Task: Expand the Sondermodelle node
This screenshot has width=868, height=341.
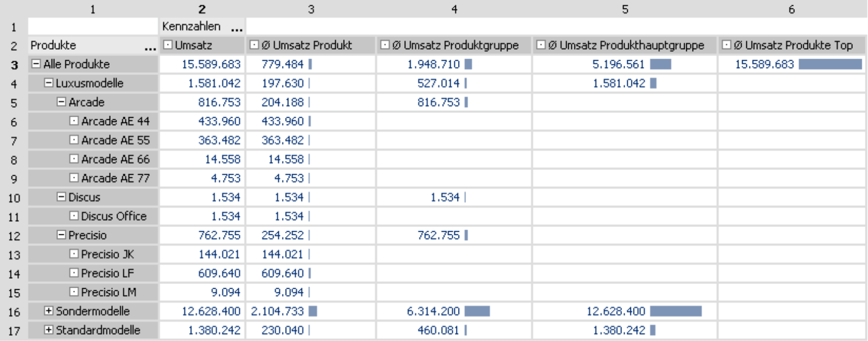Action: point(49,311)
